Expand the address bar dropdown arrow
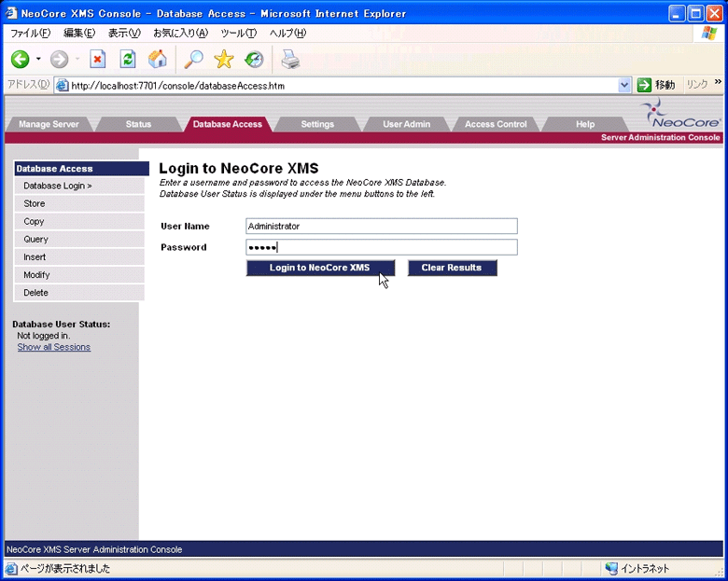The height and width of the screenshot is (581, 728). click(624, 85)
